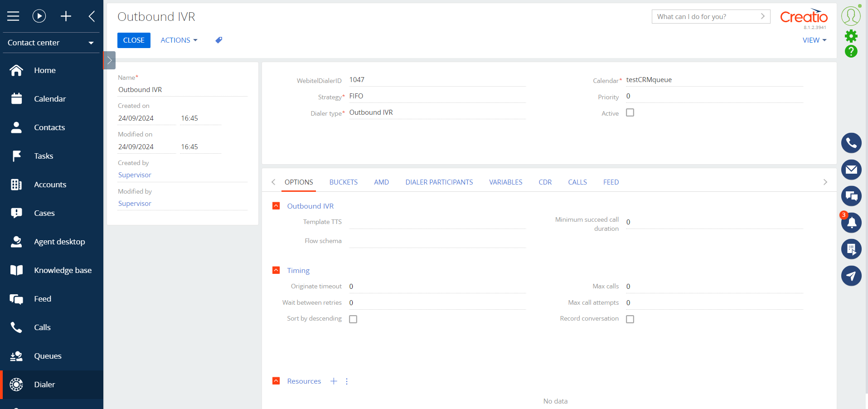Open the help question mark icon
The image size is (868, 409).
(851, 51)
